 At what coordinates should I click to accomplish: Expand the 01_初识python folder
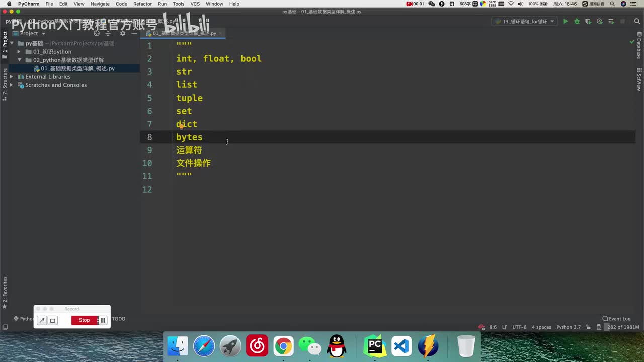pyautogui.click(x=20, y=52)
